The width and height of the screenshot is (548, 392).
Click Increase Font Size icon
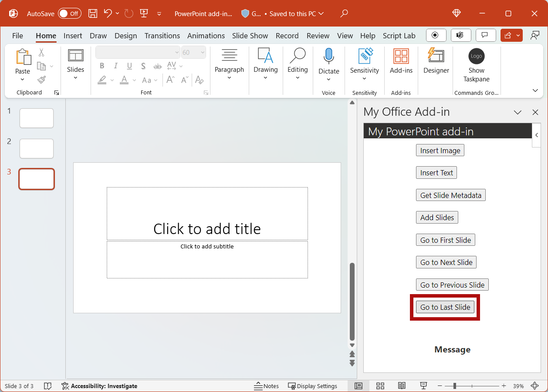[x=170, y=80]
